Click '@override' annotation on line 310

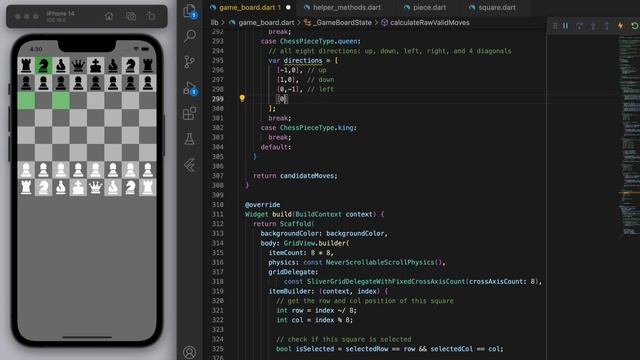pyautogui.click(x=262, y=204)
